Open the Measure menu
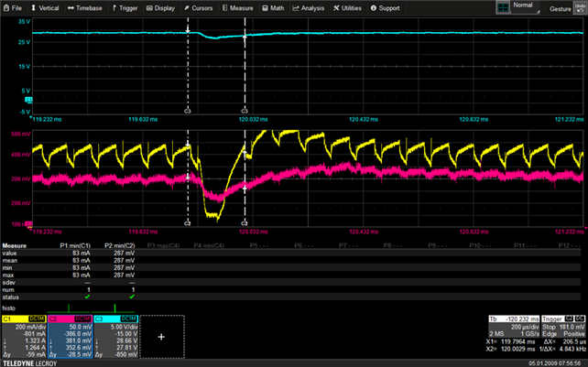The height and width of the screenshot is (367, 588). [x=238, y=8]
